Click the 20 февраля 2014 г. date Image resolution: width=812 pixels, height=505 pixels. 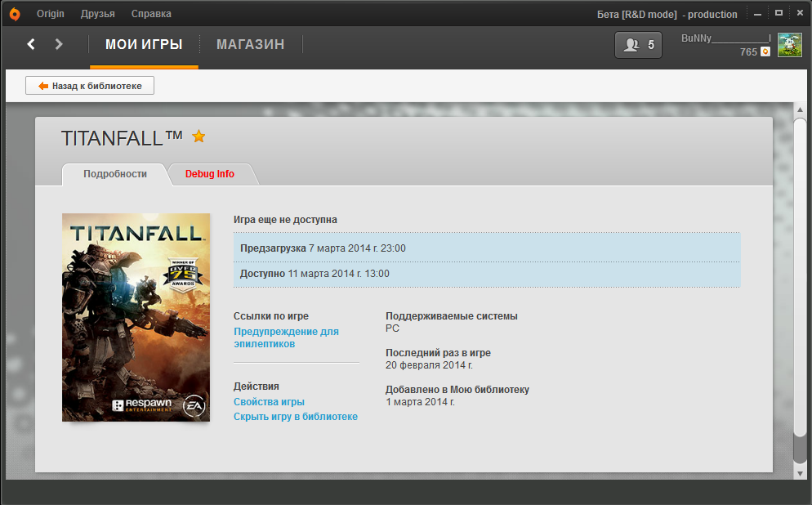[x=429, y=365]
